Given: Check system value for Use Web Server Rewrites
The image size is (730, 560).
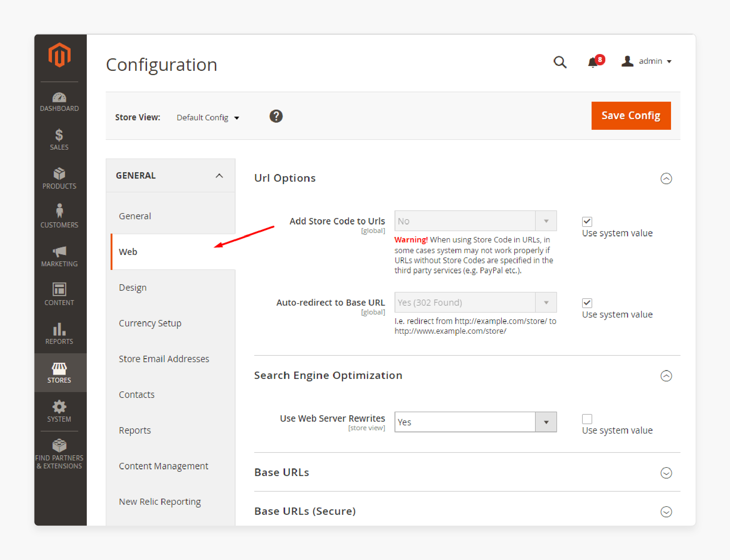Looking at the screenshot, I should pos(587,419).
